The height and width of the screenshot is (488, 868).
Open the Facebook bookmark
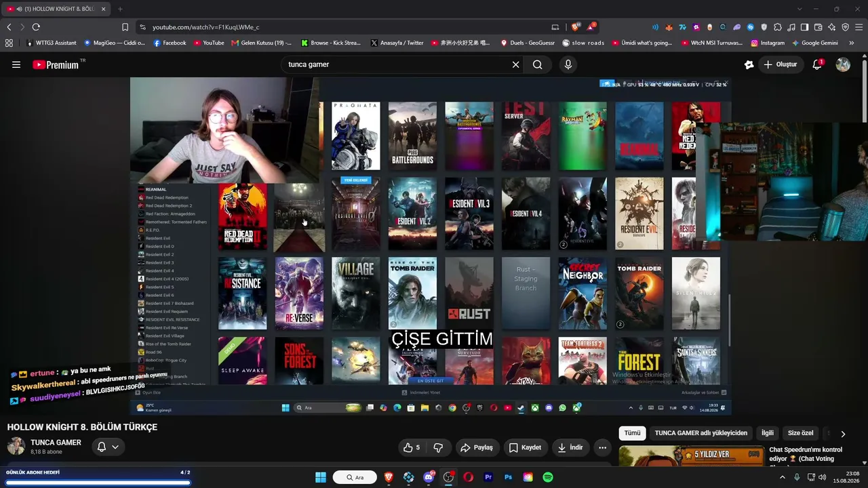point(170,43)
